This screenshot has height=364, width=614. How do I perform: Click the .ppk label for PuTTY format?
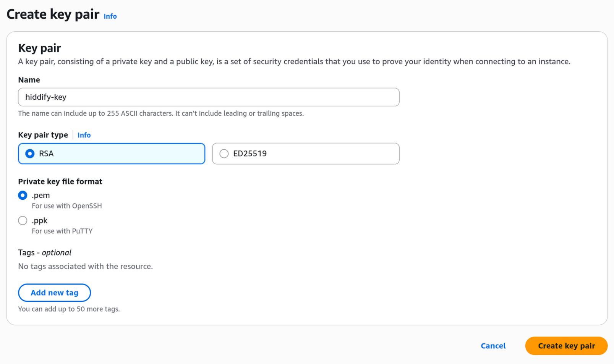[x=39, y=220]
